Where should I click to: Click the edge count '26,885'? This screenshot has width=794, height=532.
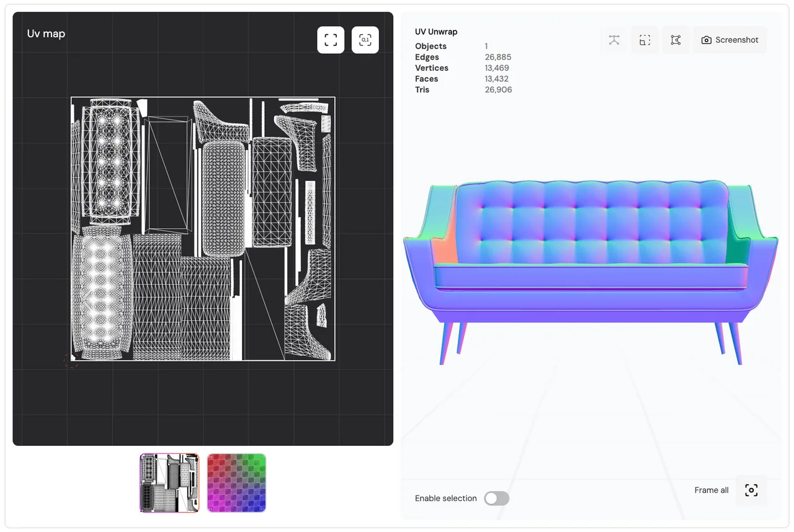coord(498,57)
